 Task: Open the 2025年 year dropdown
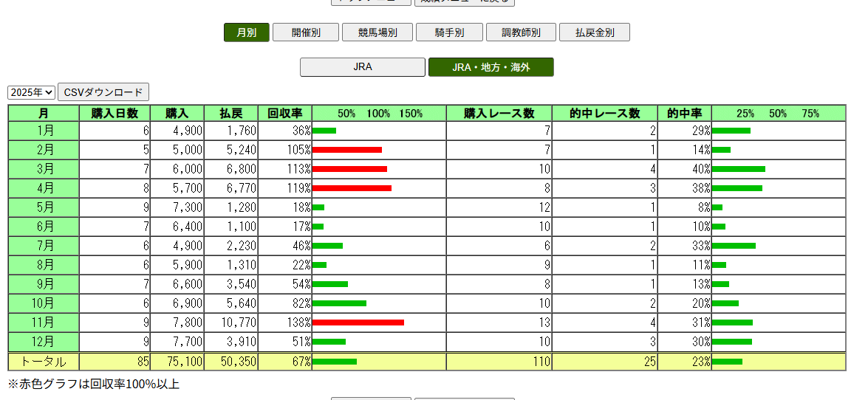pos(31,92)
